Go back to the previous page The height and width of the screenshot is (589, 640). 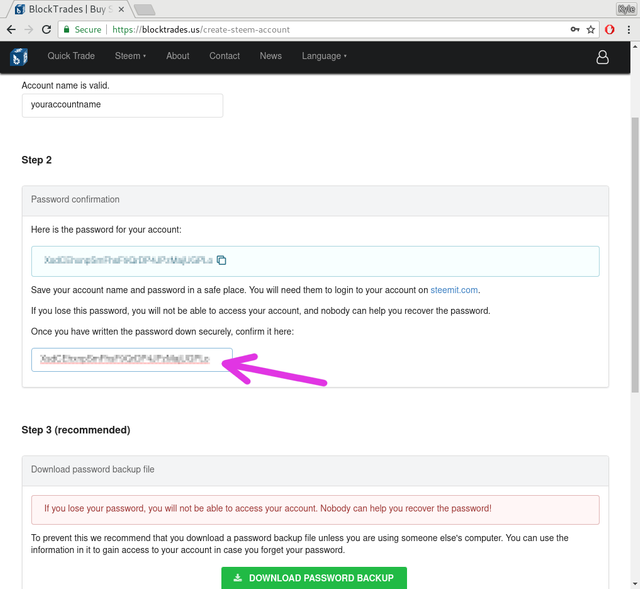click(11, 29)
